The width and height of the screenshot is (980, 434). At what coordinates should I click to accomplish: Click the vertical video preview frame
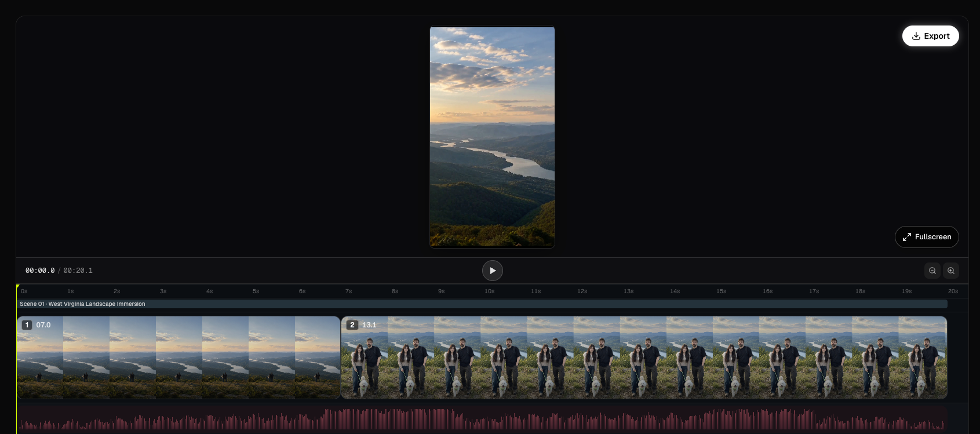(492, 137)
